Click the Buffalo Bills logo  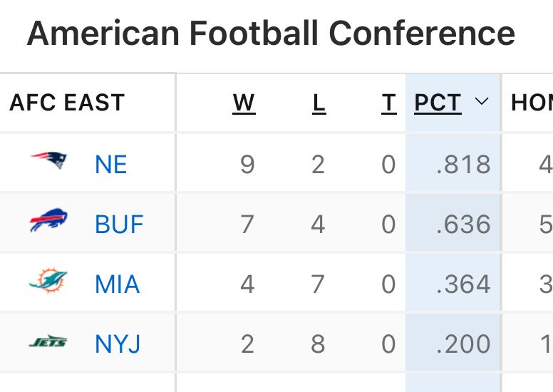point(48,222)
